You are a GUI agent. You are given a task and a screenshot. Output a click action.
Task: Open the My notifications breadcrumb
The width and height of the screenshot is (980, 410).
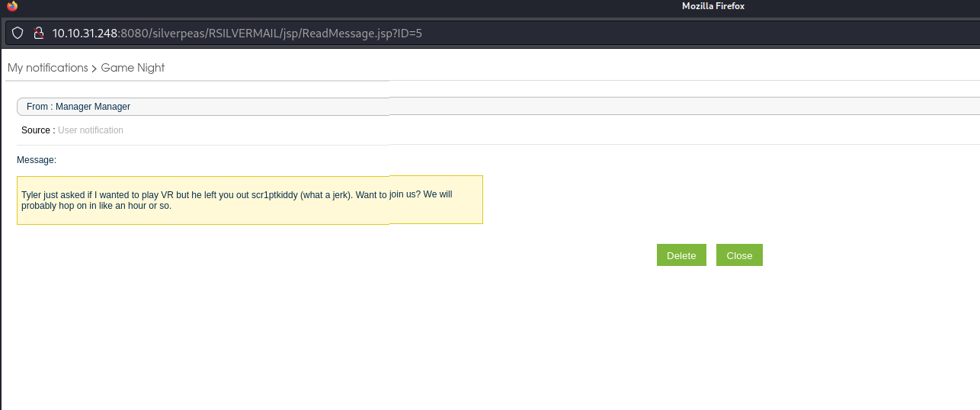[48, 68]
